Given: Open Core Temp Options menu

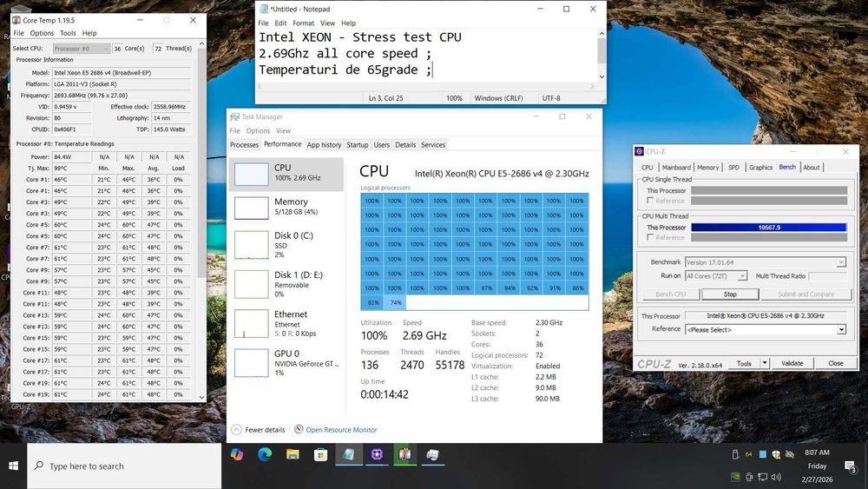Looking at the screenshot, I should pyautogui.click(x=42, y=33).
